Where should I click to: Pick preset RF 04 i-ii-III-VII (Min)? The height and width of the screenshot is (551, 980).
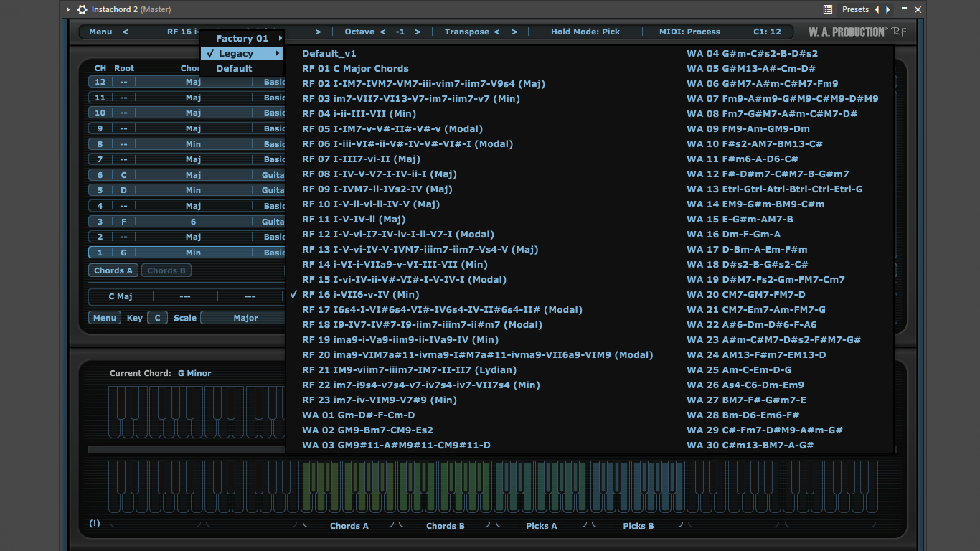tap(359, 113)
